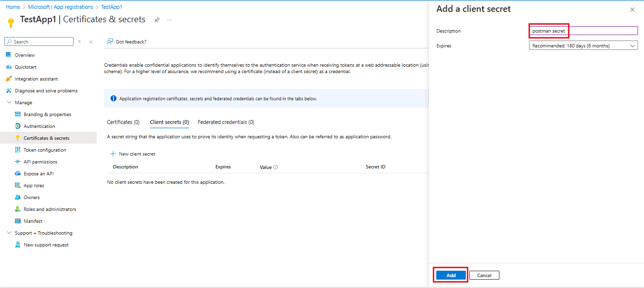Click the Branding & properties icon
This screenshot has width=644, height=288.
(18, 114)
